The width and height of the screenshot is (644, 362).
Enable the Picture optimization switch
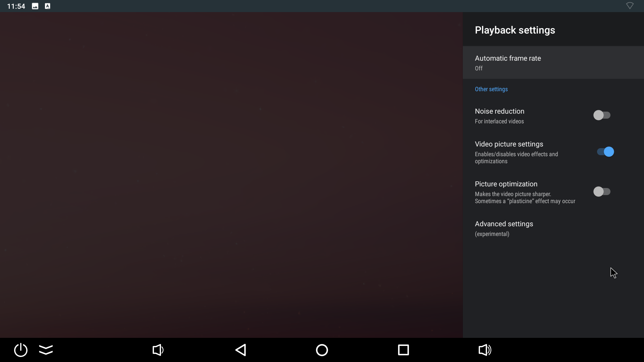coord(602,192)
